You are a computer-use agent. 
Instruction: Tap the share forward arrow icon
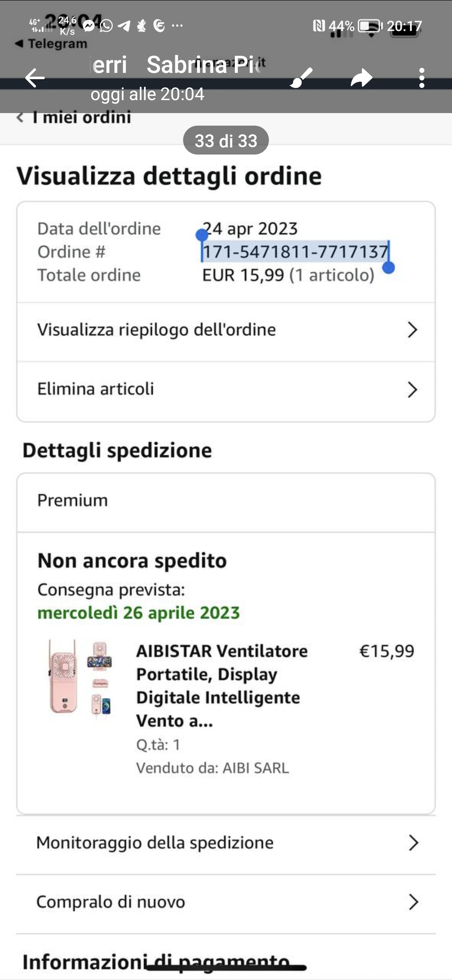click(x=361, y=78)
